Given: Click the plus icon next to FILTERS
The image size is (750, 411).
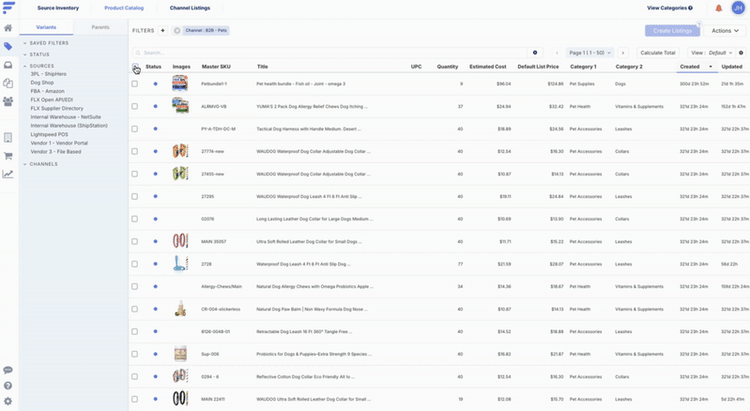Looking at the screenshot, I should click(163, 31).
